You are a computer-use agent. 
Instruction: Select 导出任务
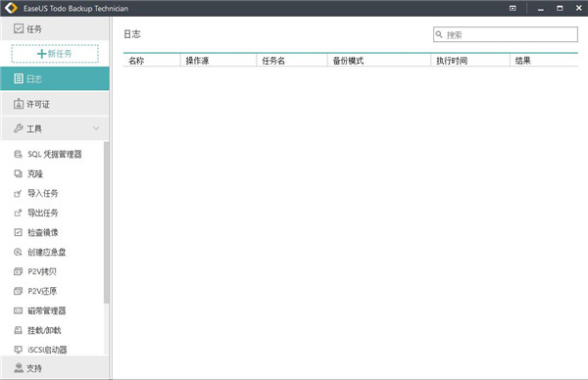tap(43, 213)
